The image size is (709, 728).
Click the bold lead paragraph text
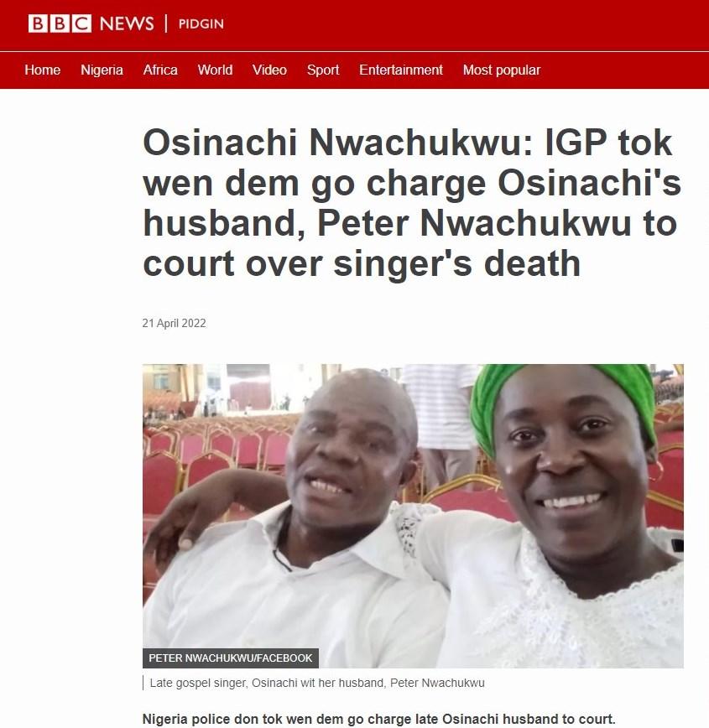pos(378,719)
